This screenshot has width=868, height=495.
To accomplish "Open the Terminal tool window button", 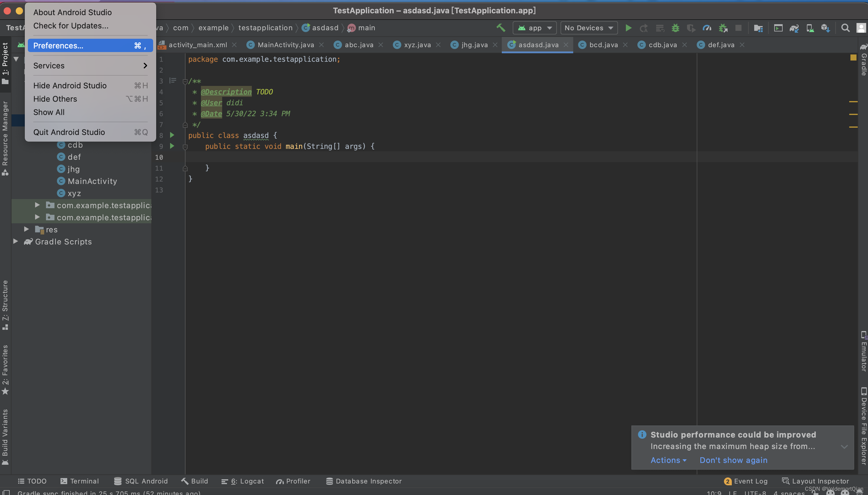I will click(80, 481).
